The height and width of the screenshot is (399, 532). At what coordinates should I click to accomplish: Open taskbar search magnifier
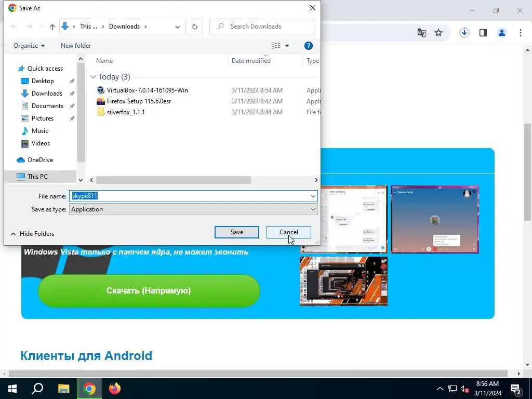pyautogui.click(x=37, y=389)
